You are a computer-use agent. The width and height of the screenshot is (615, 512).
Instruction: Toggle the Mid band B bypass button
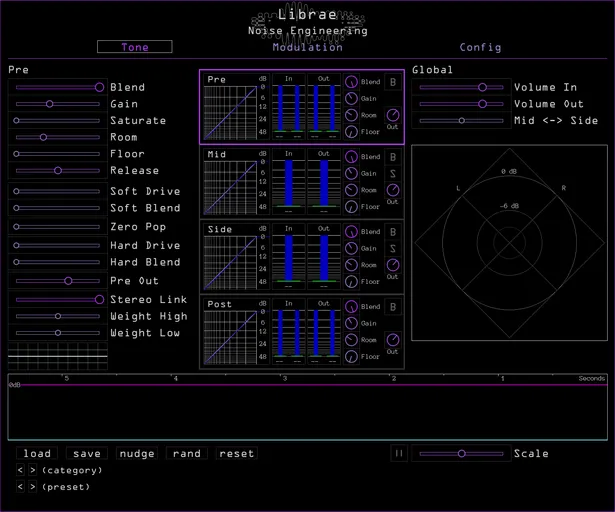[393, 157]
